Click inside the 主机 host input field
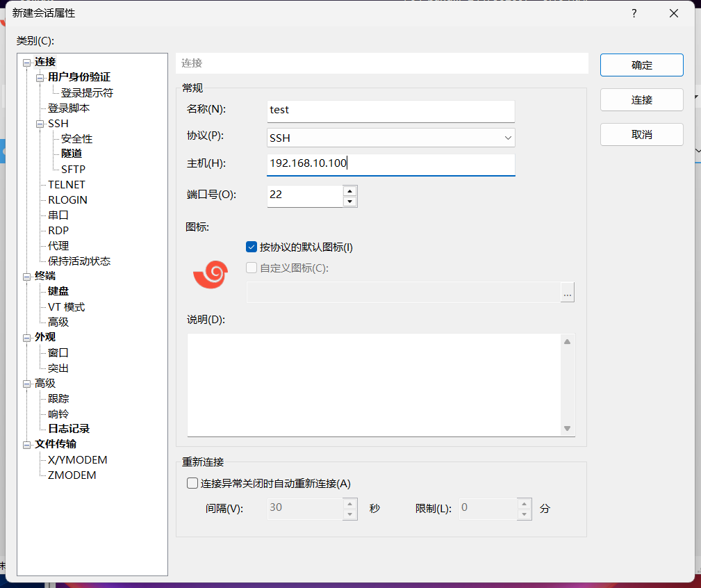 [389, 165]
